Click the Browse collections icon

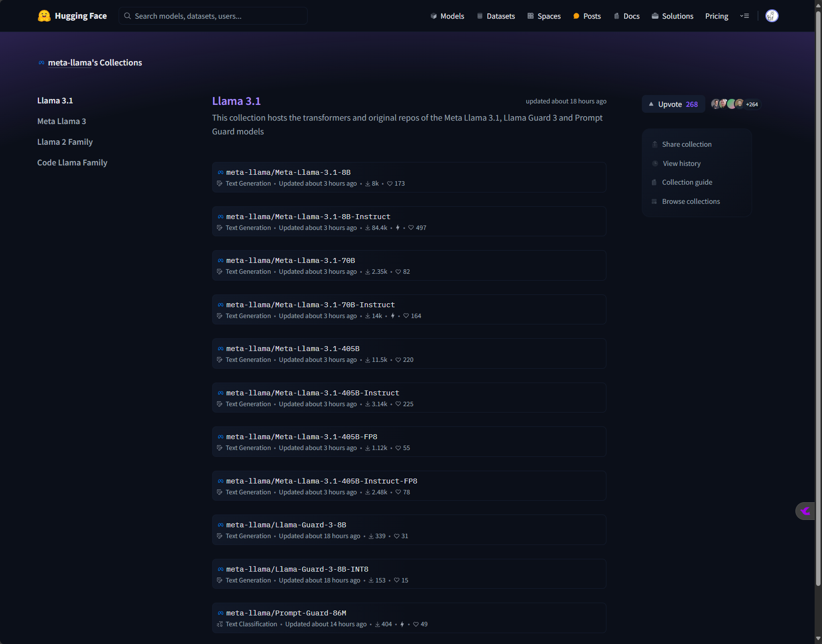coord(654,201)
